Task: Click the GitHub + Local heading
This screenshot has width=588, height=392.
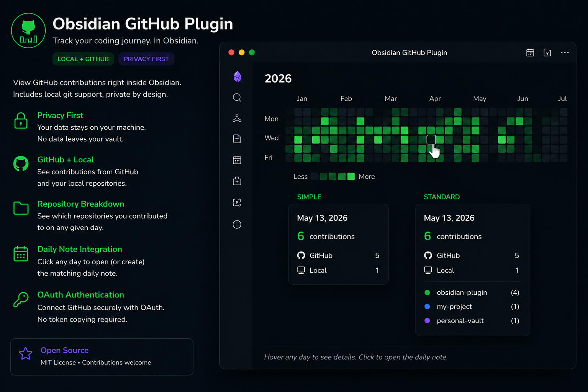Action: (66, 160)
